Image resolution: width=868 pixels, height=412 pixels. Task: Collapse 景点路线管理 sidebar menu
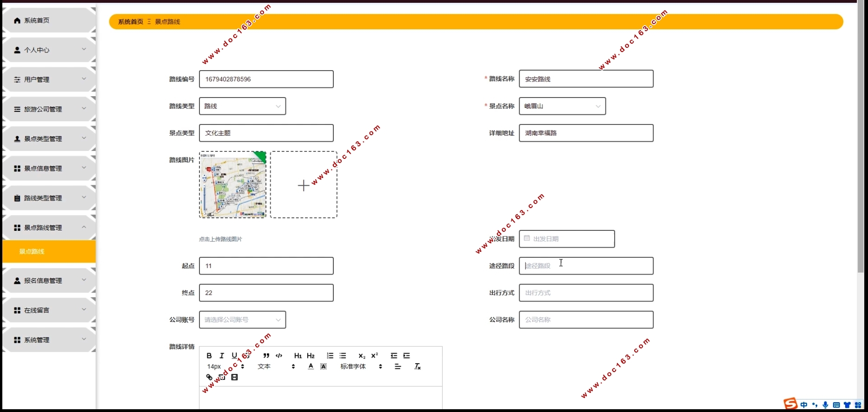[x=49, y=228]
